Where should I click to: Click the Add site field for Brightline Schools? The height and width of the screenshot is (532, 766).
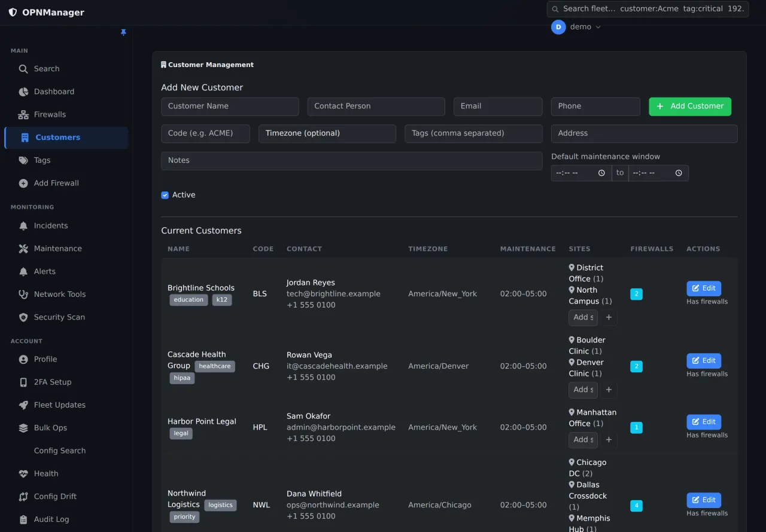point(583,318)
